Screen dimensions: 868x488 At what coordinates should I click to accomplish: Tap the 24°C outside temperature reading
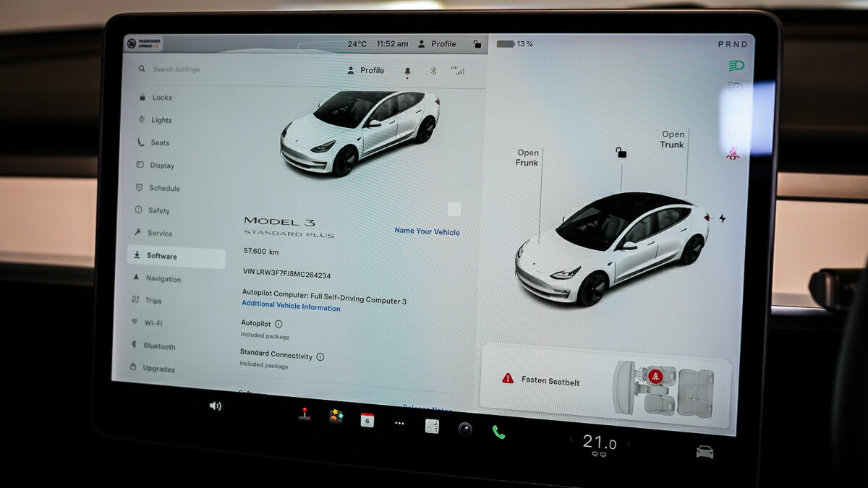tap(357, 44)
